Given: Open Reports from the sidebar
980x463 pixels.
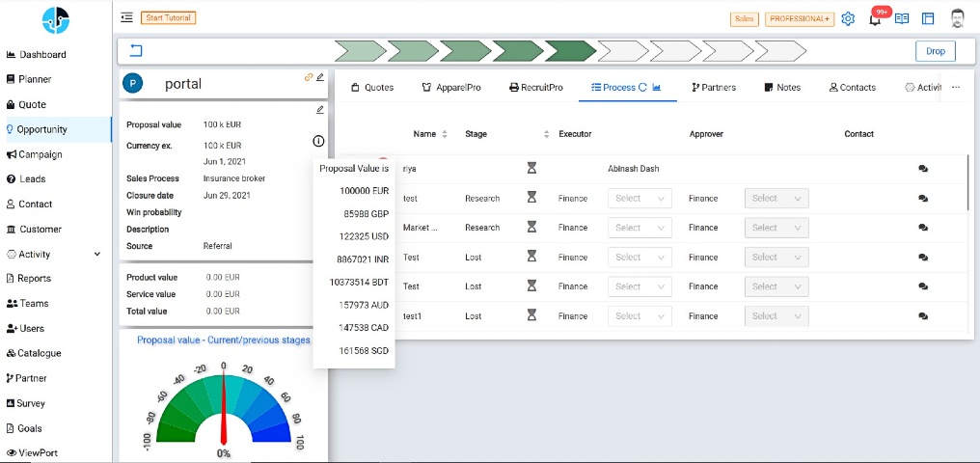Looking at the screenshot, I should click(x=29, y=279).
